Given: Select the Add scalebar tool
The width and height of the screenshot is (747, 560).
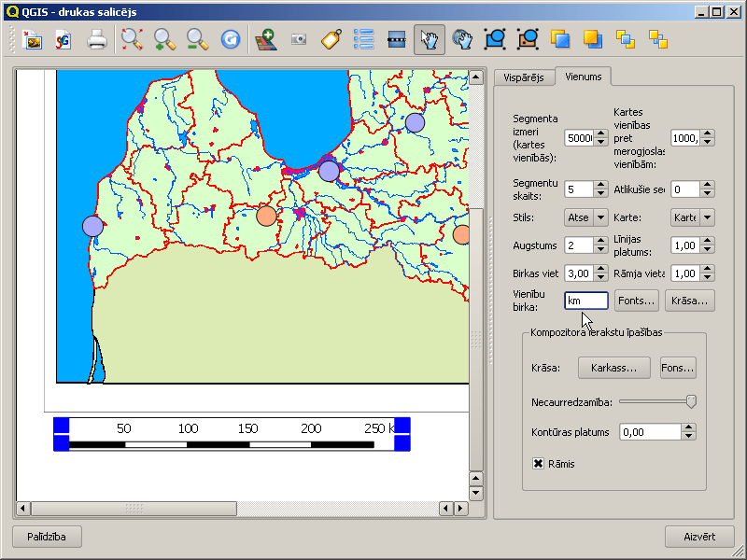Looking at the screenshot, I should 397,40.
